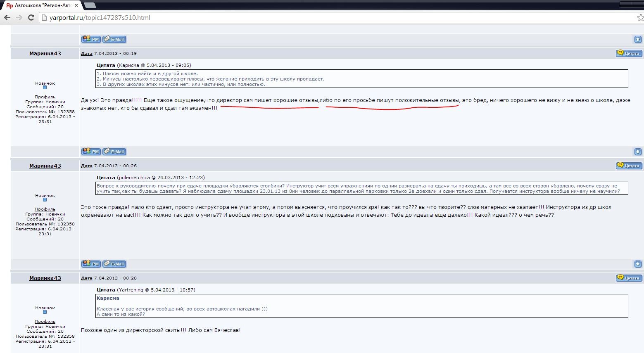Image resolution: width=644 pixels, height=353 pixels.
Task: Click the Дата link of the 00:28 post
Action: coord(86,278)
